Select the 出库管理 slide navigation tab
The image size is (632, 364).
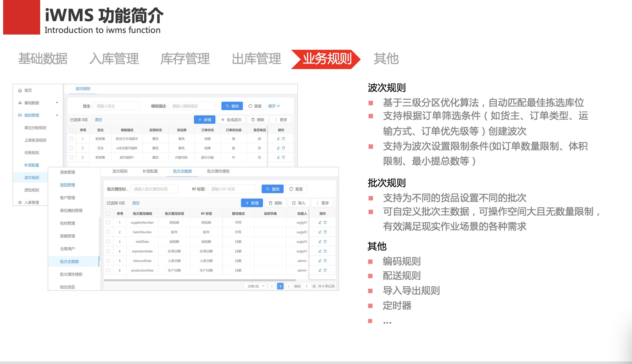tap(257, 59)
